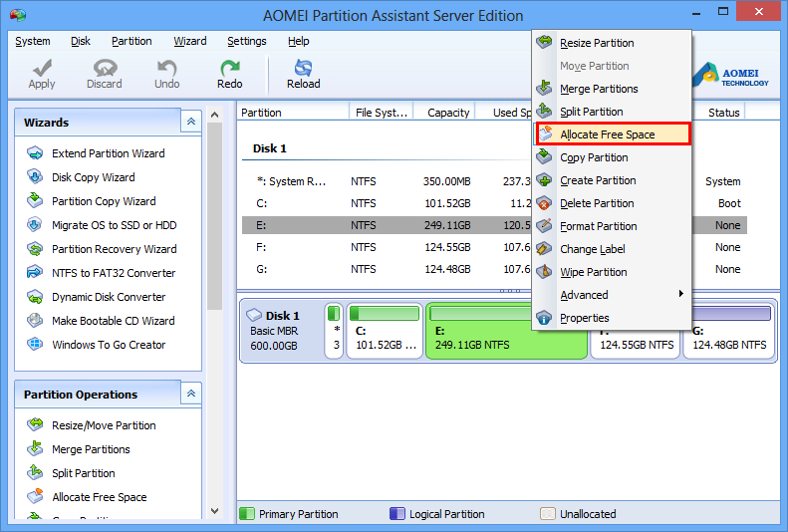
Task: Click the Create Partition plus icon in menu
Action: [x=544, y=180]
